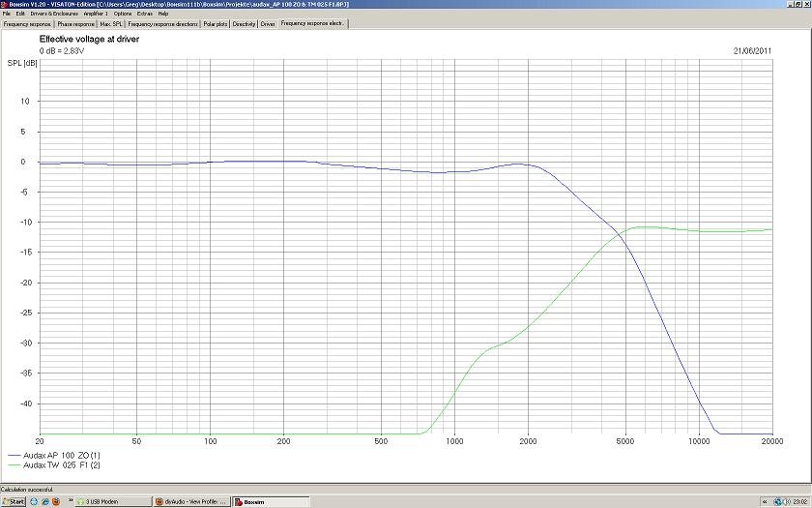
Task: Open the 3 USB Modem taskbar window
Action: coord(113,502)
